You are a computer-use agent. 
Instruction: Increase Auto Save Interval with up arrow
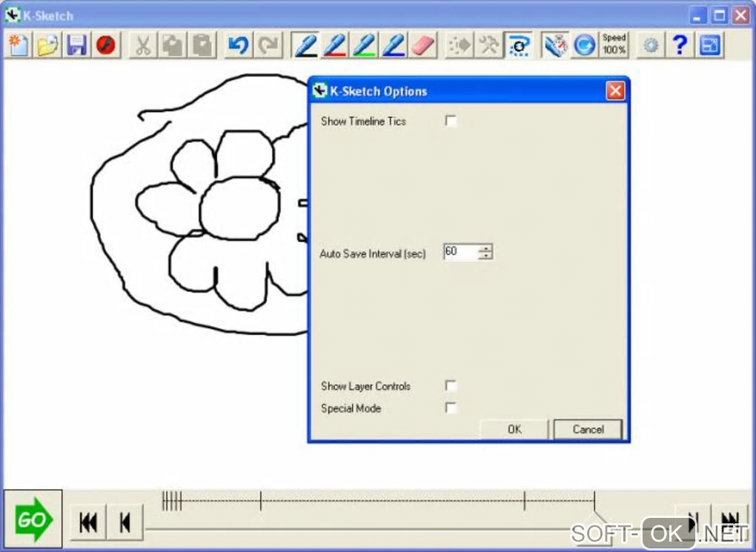pos(485,247)
